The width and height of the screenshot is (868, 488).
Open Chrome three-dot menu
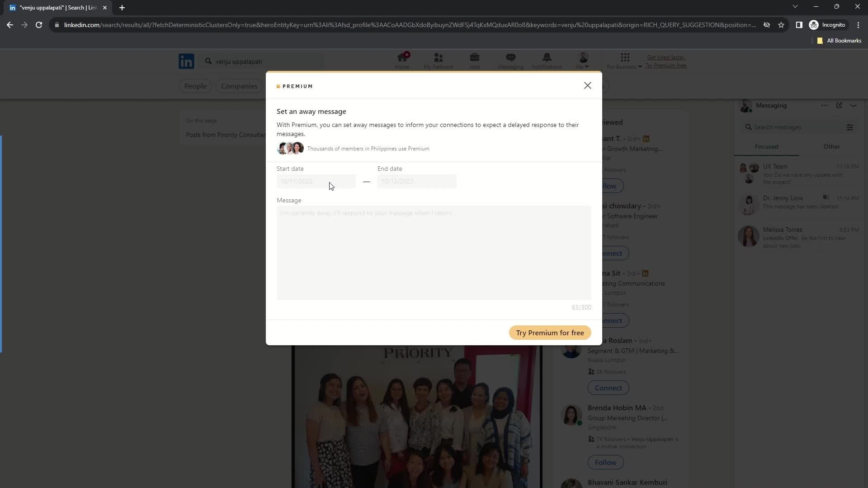858,25
